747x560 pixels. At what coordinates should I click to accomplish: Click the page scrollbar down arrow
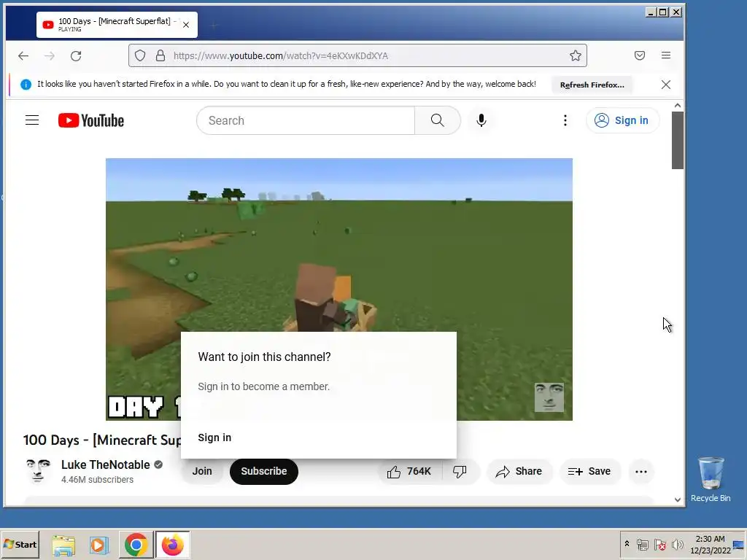click(678, 499)
